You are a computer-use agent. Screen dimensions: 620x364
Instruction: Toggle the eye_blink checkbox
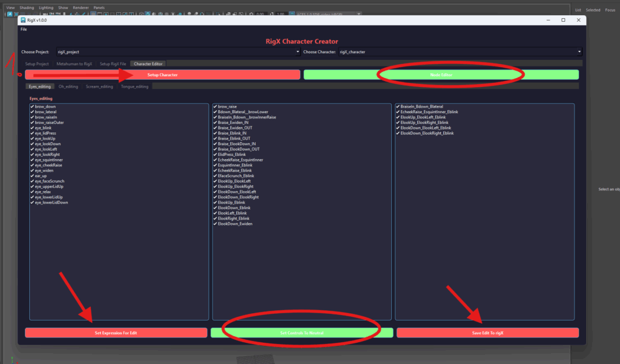[x=32, y=128]
